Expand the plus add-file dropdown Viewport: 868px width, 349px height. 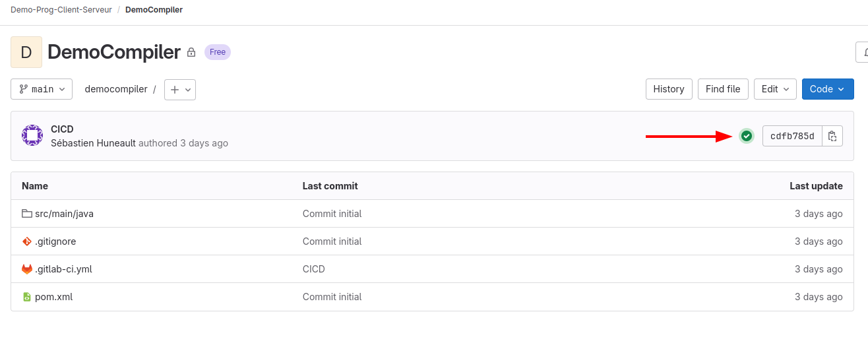point(180,89)
